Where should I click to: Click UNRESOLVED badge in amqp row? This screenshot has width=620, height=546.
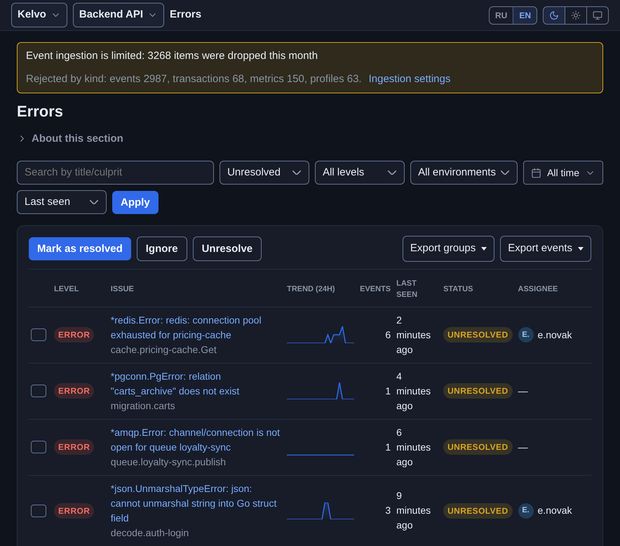point(477,447)
